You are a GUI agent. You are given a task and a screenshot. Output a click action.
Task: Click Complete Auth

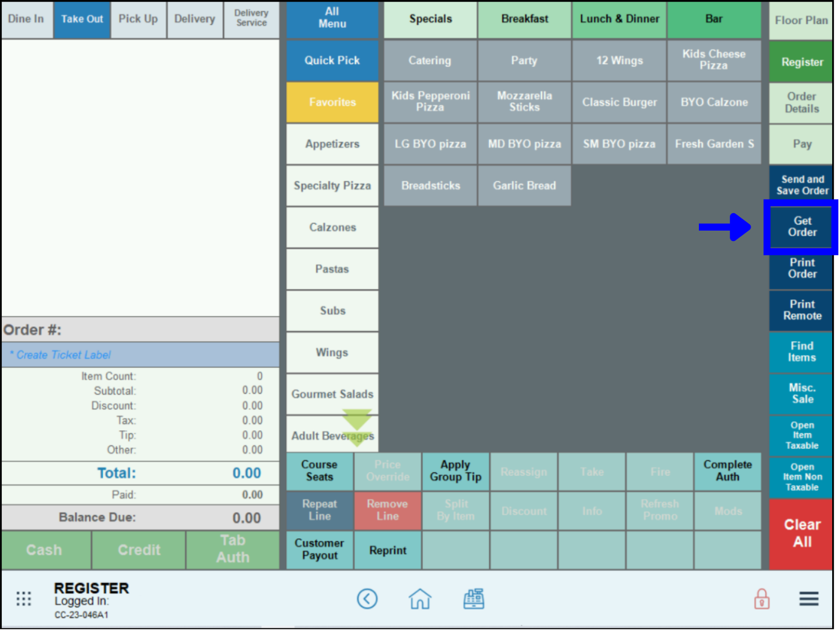pyautogui.click(x=728, y=471)
